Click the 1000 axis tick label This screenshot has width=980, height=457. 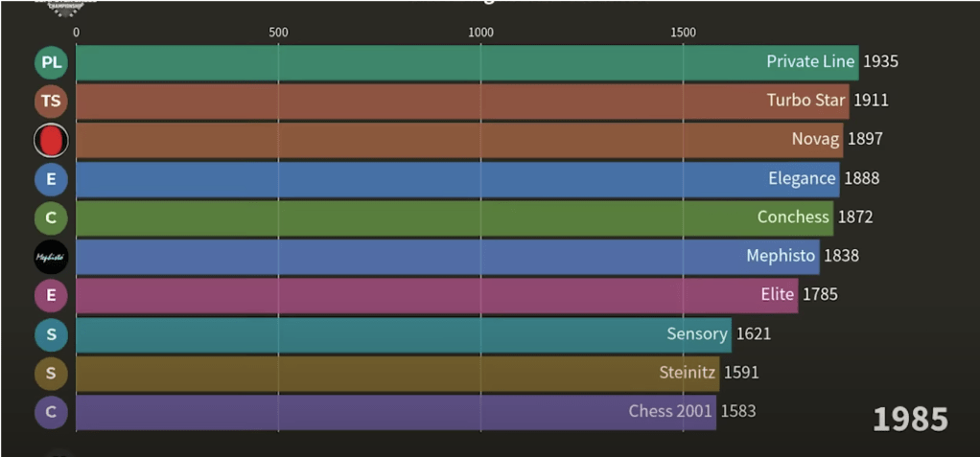click(480, 33)
